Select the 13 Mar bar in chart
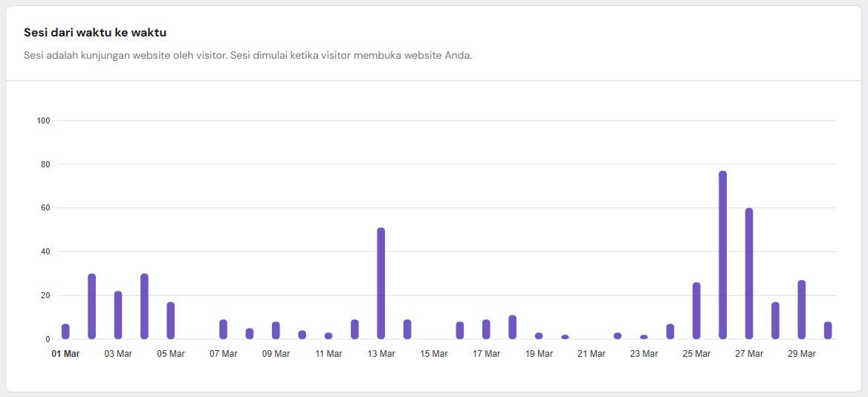This screenshot has height=397, width=868. pos(381,283)
